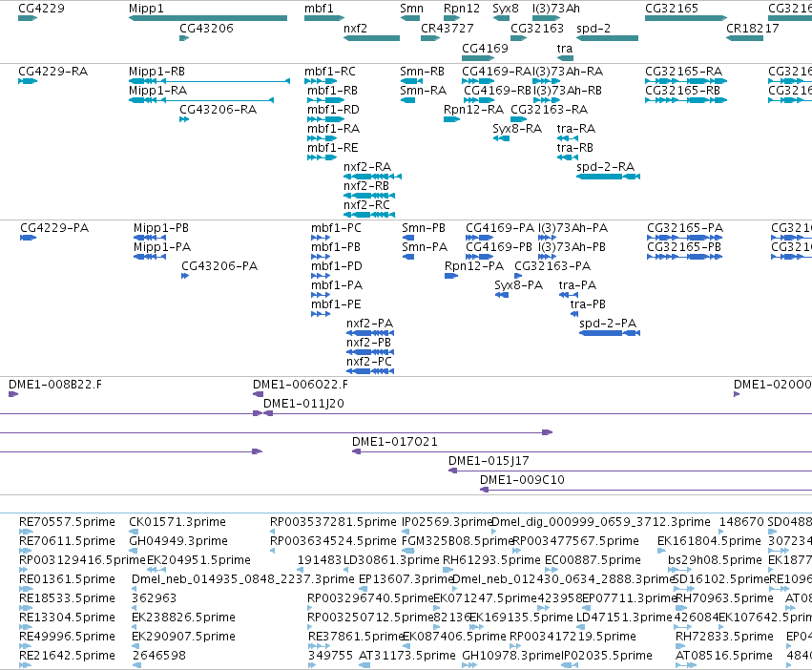
Task: Click the l(3)73Ah gene label
Action: (556, 9)
